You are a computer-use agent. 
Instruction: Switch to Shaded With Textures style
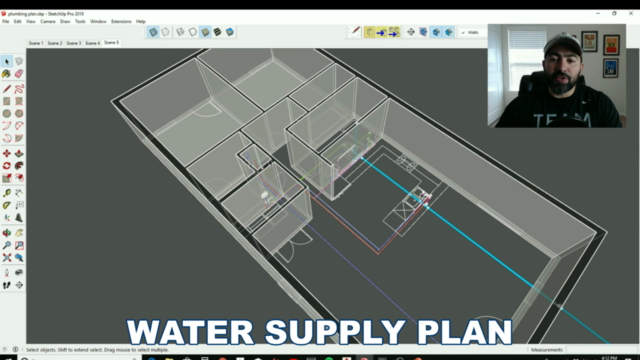(x=218, y=32)
